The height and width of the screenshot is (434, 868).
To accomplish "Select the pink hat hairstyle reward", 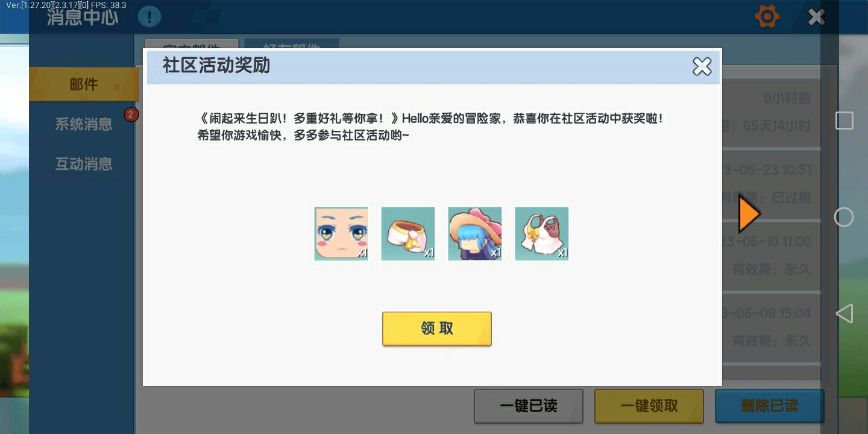I will (x=475, y=234).
